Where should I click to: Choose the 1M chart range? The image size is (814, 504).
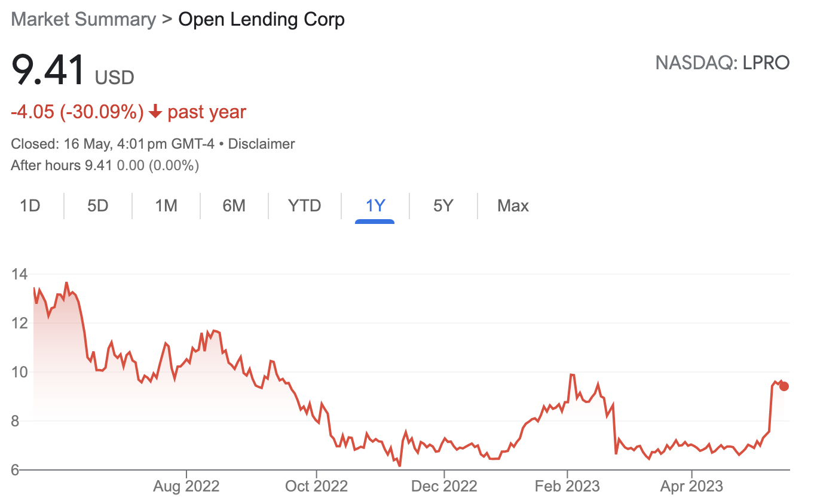[166, 206]
